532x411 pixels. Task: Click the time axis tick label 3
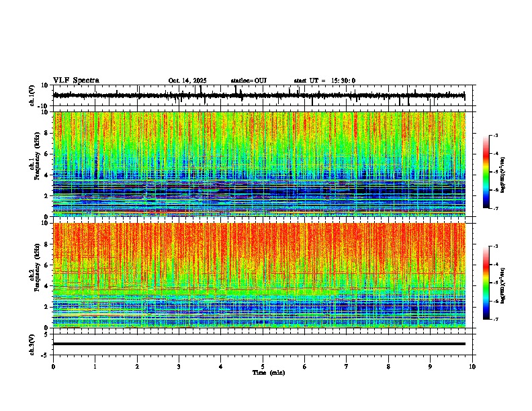pyautogui.click(x=179, y=367)
